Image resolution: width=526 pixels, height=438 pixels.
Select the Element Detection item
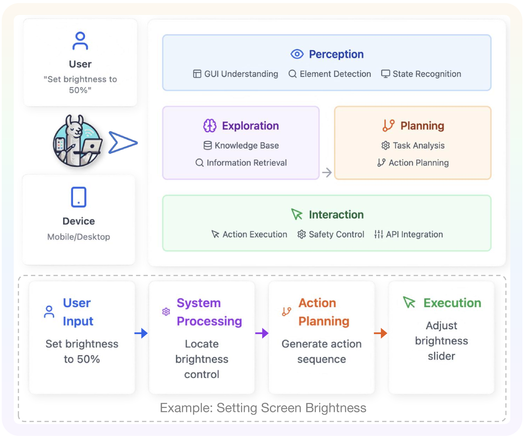pyautogui.click(x=330, y=74)
